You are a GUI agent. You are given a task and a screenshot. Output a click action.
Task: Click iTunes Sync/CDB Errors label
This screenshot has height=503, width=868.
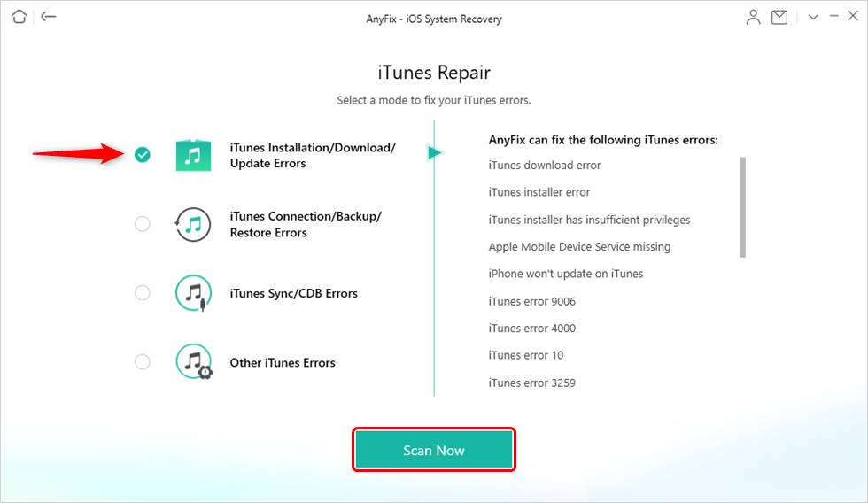(294, 293)
